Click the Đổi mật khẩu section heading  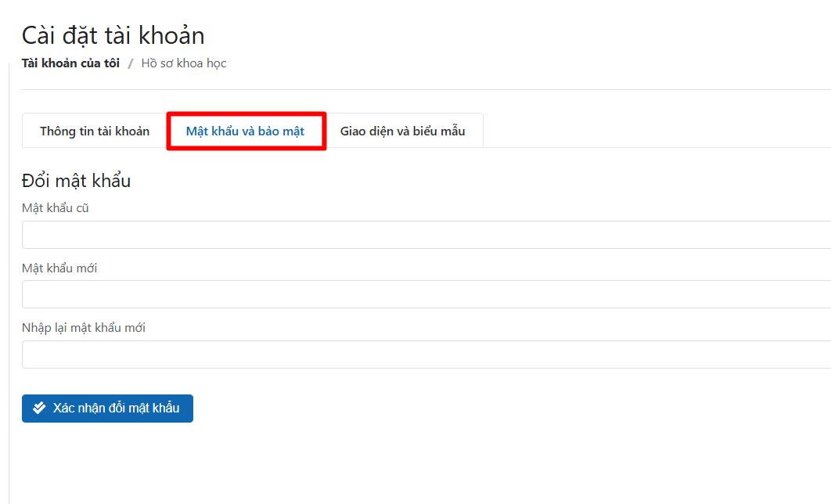77,180
